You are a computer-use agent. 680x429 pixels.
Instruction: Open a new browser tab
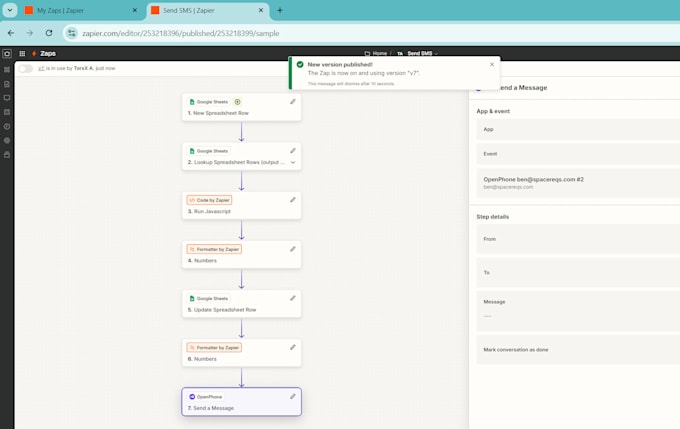tap(280, 10)
